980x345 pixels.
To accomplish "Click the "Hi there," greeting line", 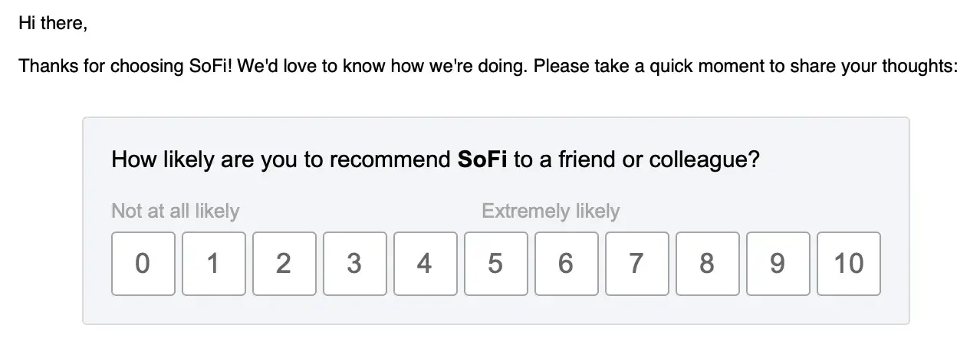I will 54,24.
